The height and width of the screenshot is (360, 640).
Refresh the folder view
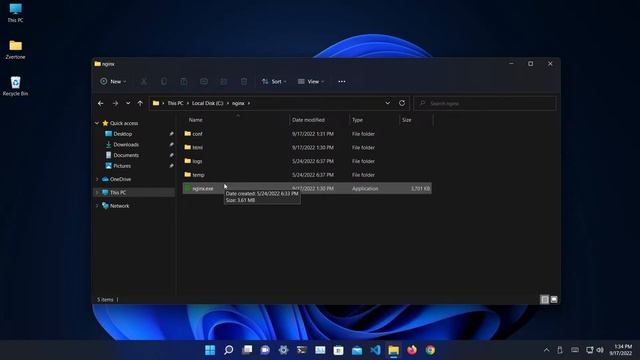point(402,103)
